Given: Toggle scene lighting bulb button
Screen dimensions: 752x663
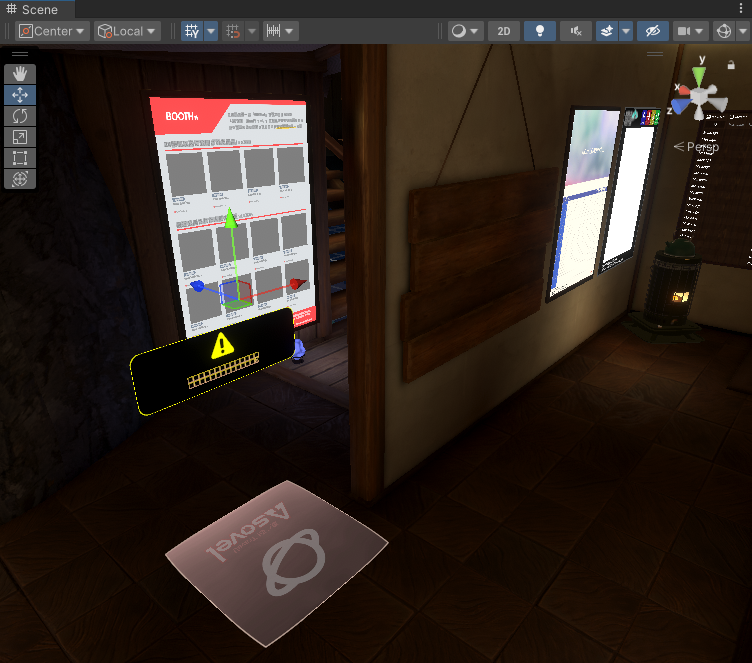Looking at the screenshot, I should pos(540,31).
